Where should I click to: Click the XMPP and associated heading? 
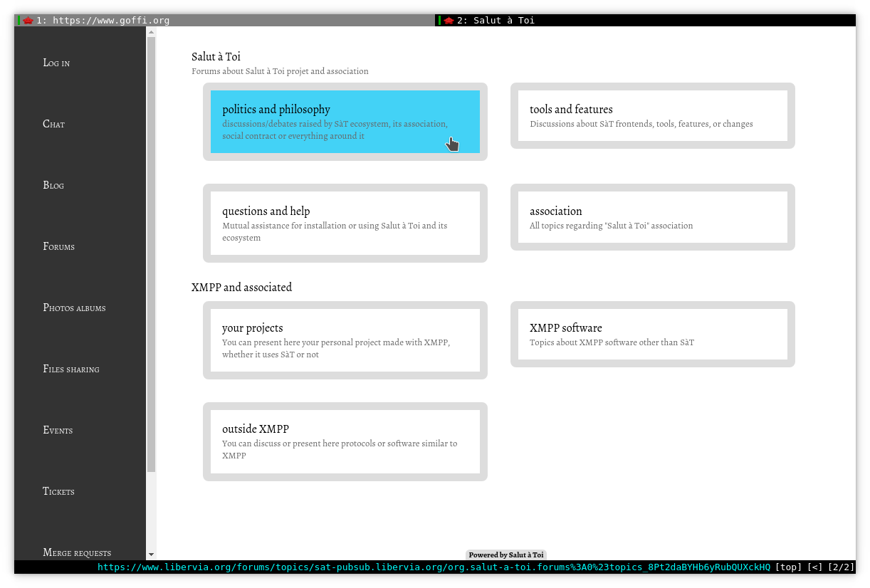(241, 288)
